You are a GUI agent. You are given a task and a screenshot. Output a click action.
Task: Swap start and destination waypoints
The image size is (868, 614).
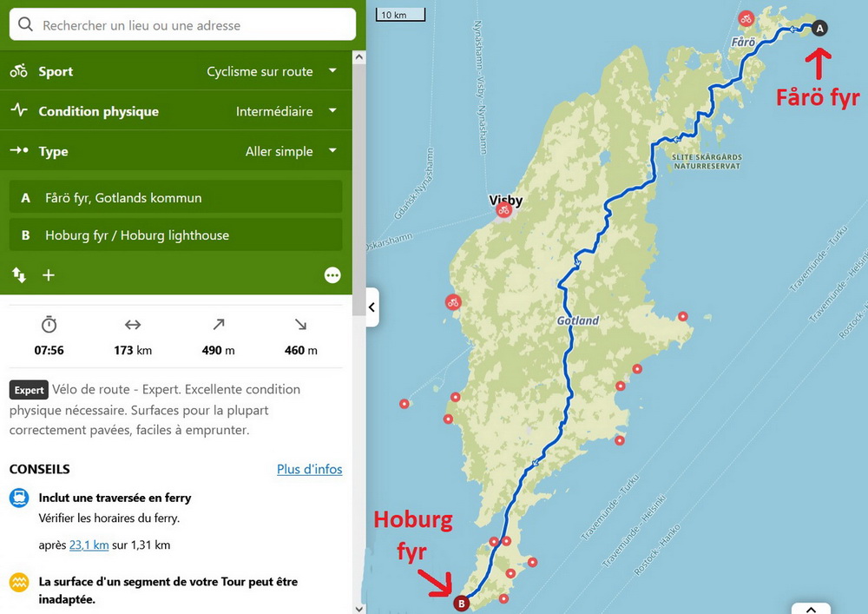tap(19, 274)
